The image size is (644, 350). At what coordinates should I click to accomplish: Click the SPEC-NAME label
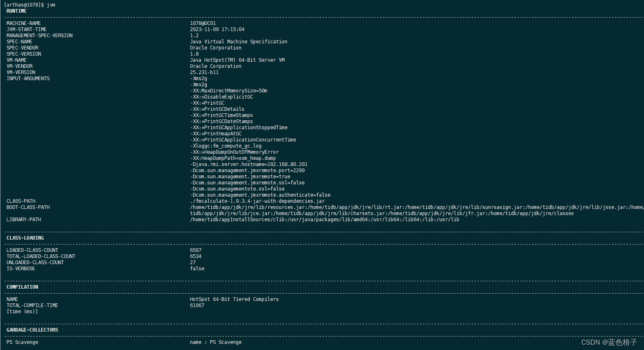(19, 42)
